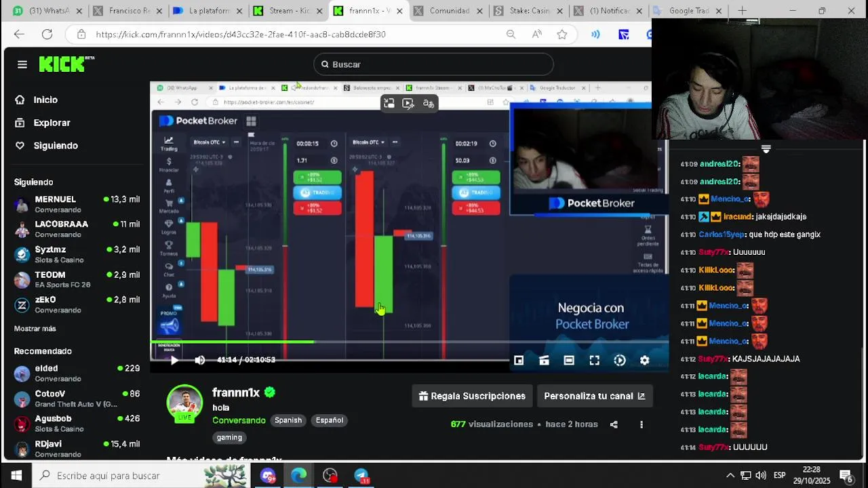Click Carlos15yep's username in chat
Viewport: 868px width, 488px height.
point(722,235)
